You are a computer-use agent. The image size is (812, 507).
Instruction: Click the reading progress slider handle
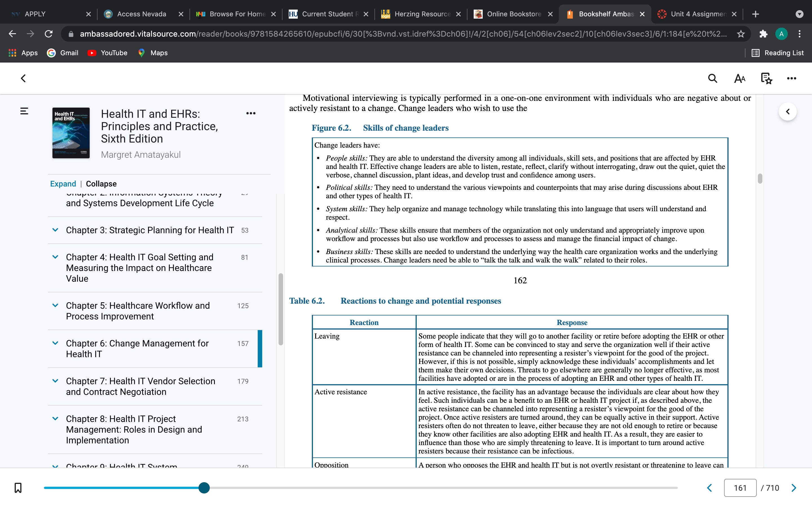[204, 488]
